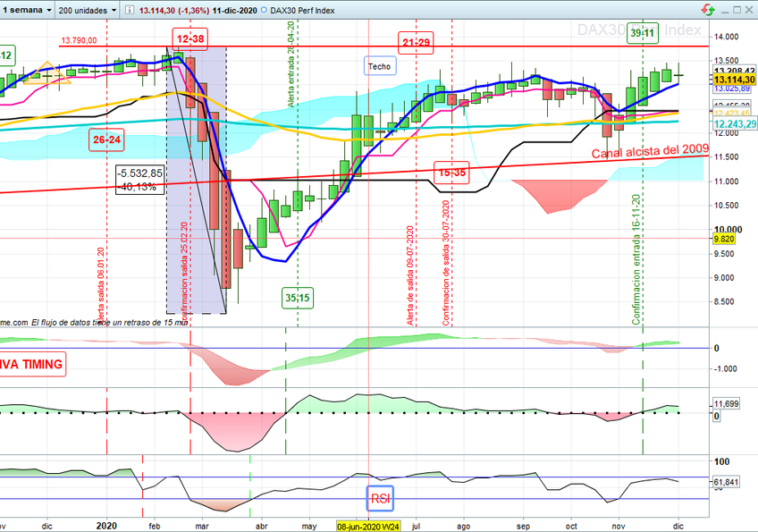Click the "Alerta de salida 09-07-2020" vertical label

tap(410, 275)
